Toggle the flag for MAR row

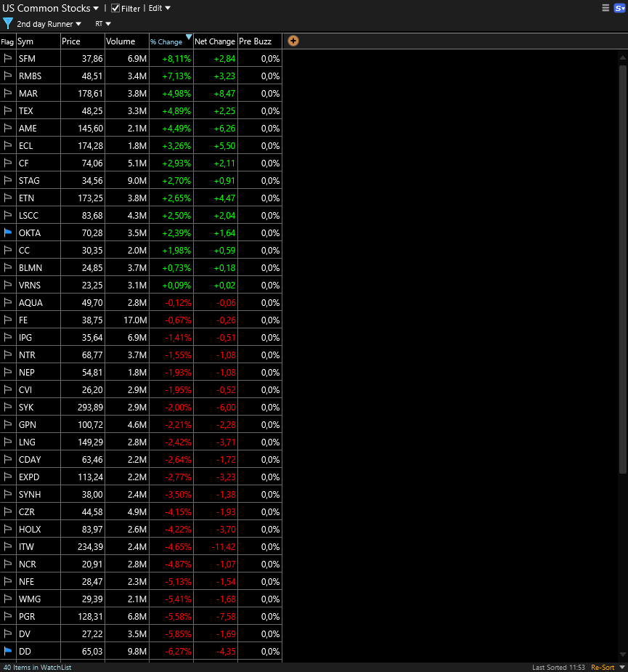pyautogui.click(x=8, y=93)
